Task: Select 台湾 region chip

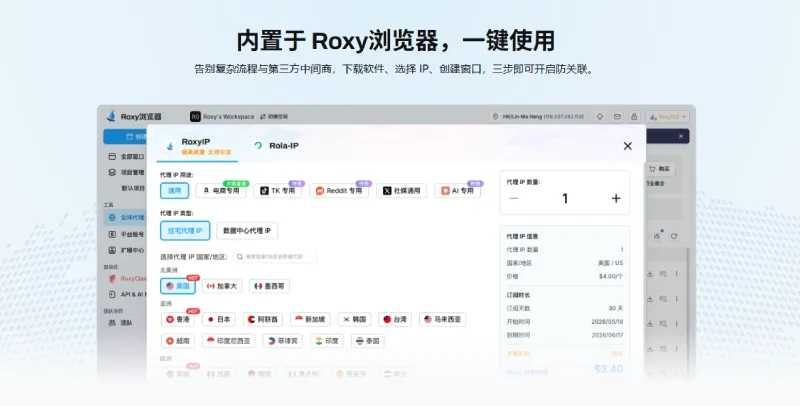Action: (x=395, y=319)
